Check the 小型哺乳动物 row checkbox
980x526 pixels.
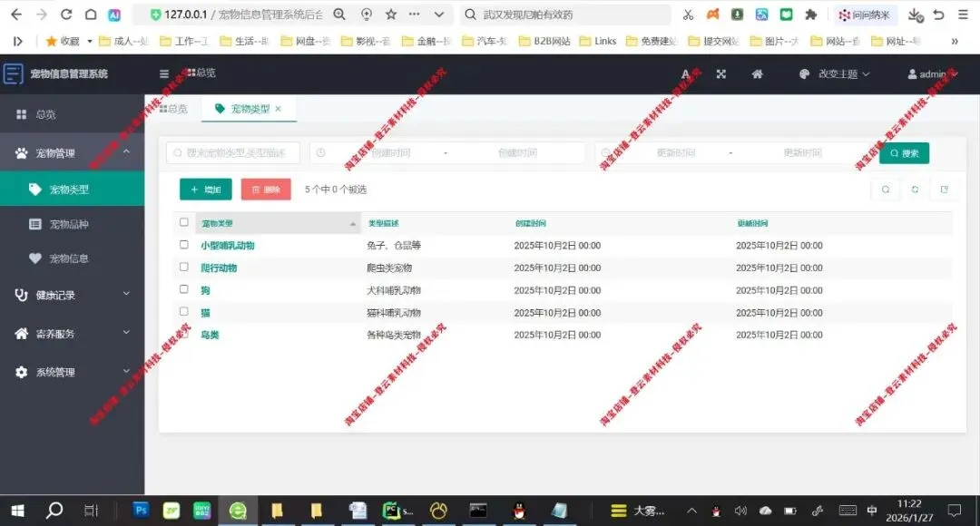coord(183,244)
